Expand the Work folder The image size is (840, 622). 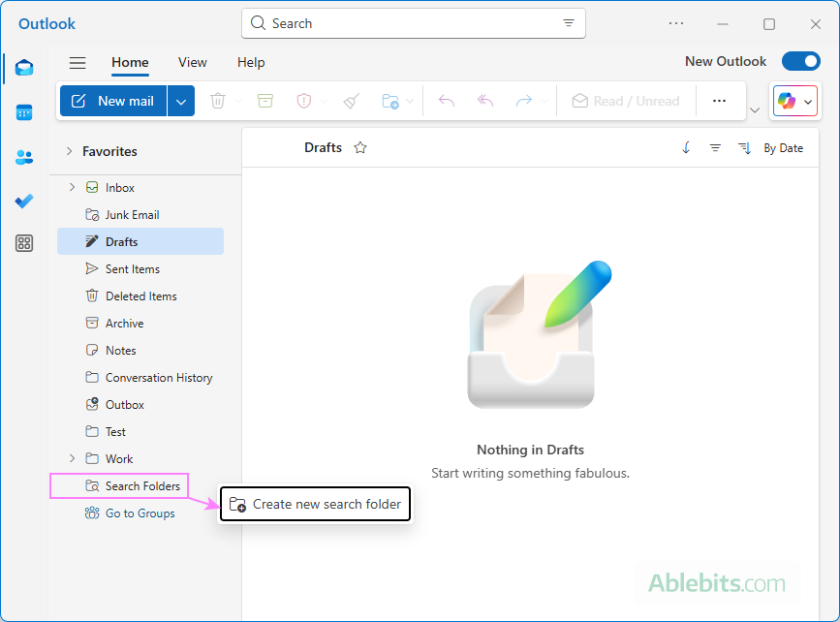click(x=72, y=459)
